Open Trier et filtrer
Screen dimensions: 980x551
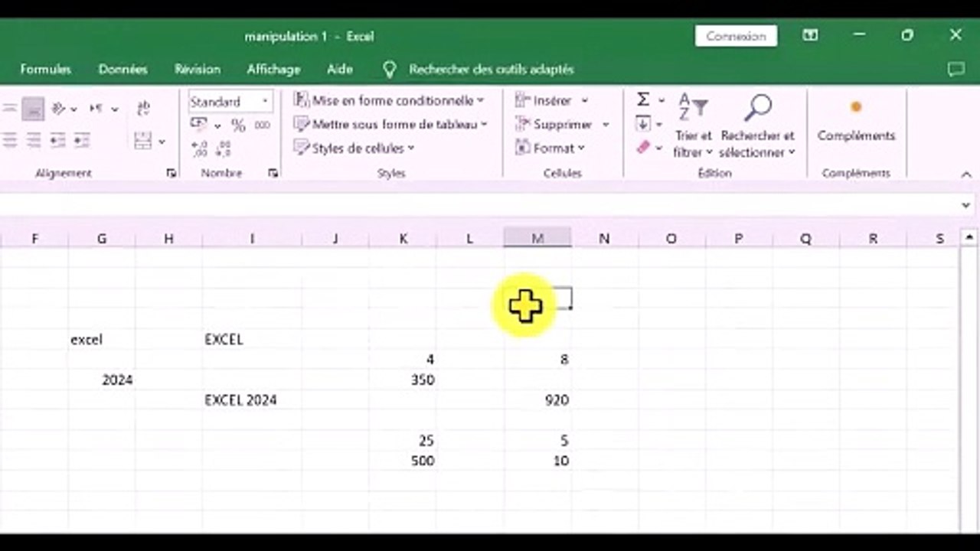693,126
